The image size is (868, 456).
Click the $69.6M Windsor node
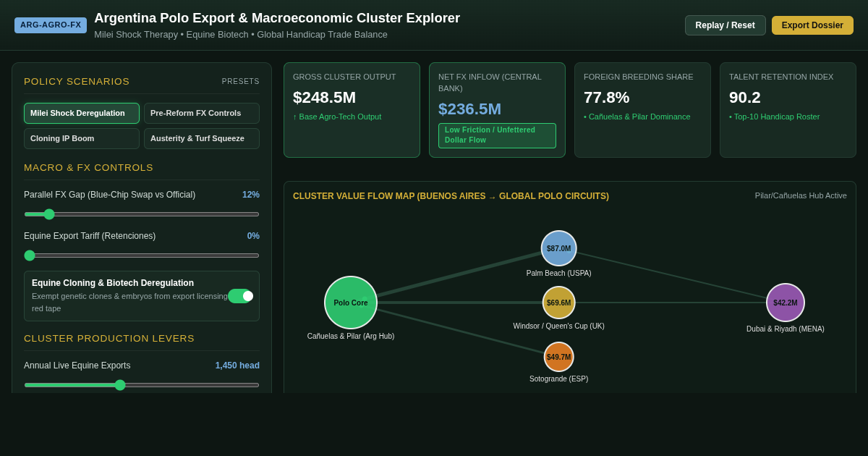pos(559,303)
